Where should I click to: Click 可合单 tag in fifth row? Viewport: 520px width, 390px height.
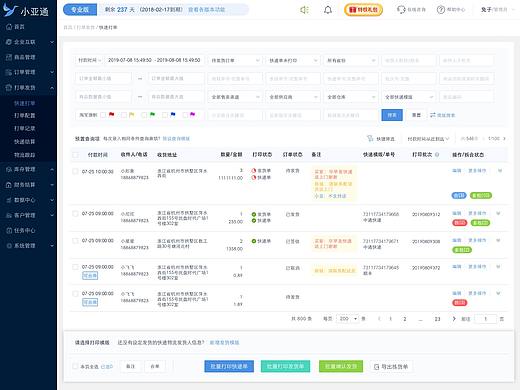click(x=90, y=302)
